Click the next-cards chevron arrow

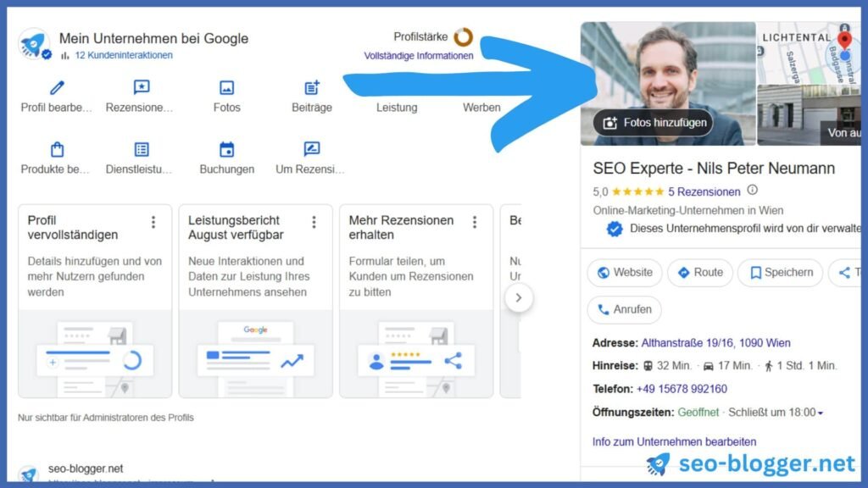coord(519,297)
